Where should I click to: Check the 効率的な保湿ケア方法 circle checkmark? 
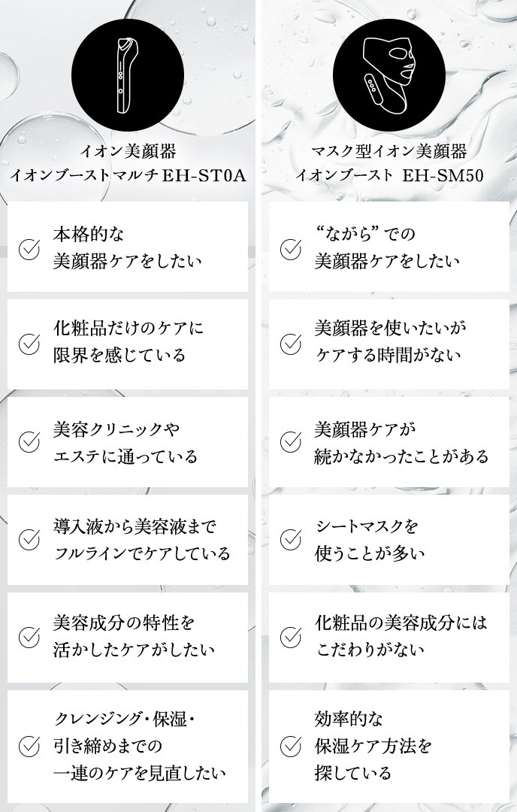pyautogui.click(x=291, y=746)
